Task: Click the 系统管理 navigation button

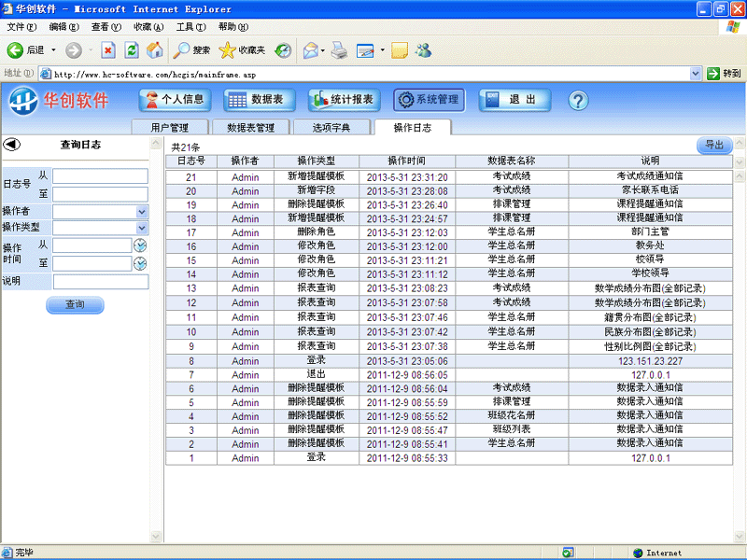Action: coord(430,100)
